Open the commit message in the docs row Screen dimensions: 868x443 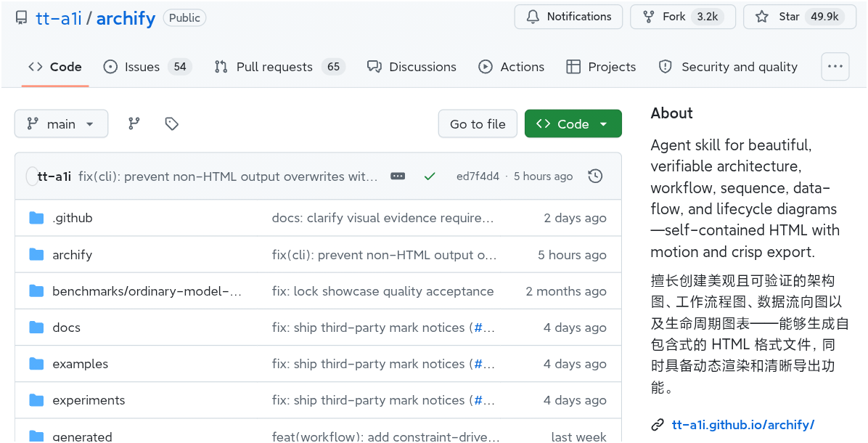tap(370, 328)
